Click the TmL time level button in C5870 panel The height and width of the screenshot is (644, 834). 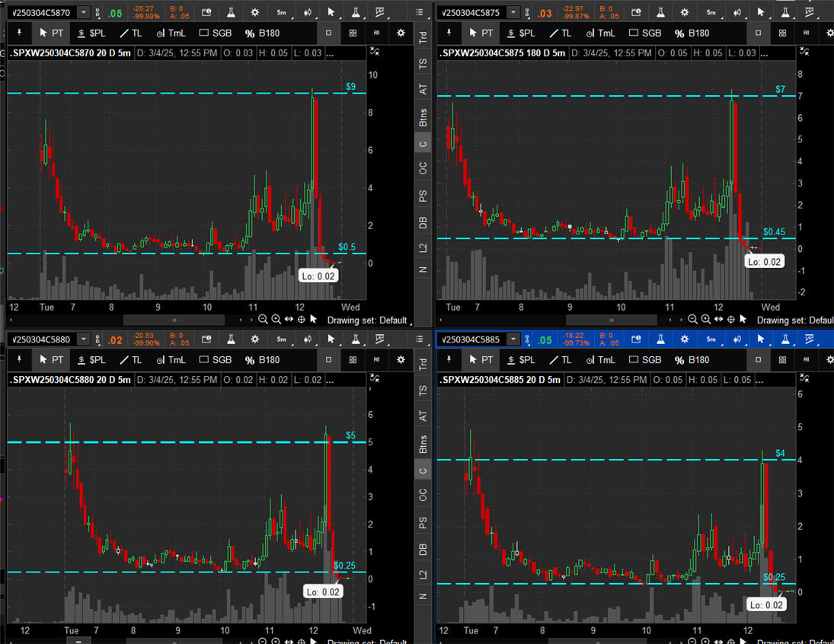[171, 33]
